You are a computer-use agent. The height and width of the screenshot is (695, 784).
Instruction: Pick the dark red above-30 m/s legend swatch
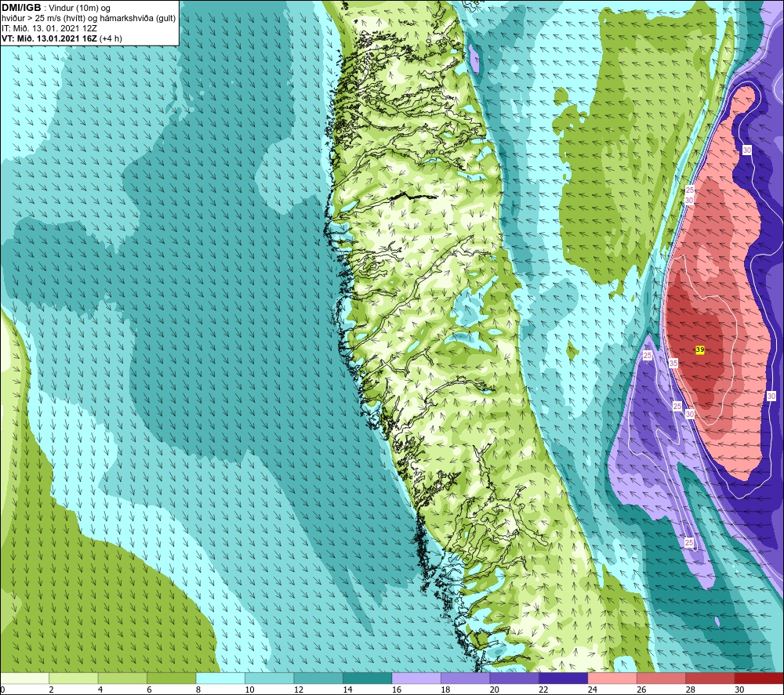[x=760, y=678]
